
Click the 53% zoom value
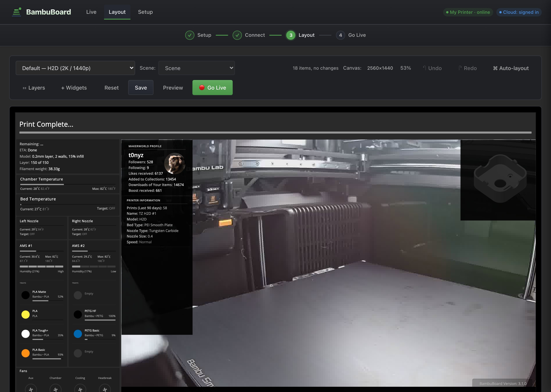tap(406, 68)
